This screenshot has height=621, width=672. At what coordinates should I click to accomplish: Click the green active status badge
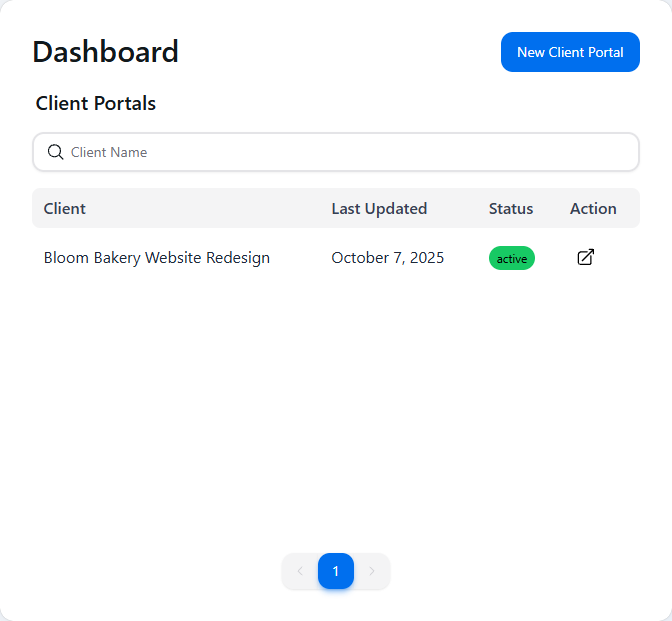point(512,258)
